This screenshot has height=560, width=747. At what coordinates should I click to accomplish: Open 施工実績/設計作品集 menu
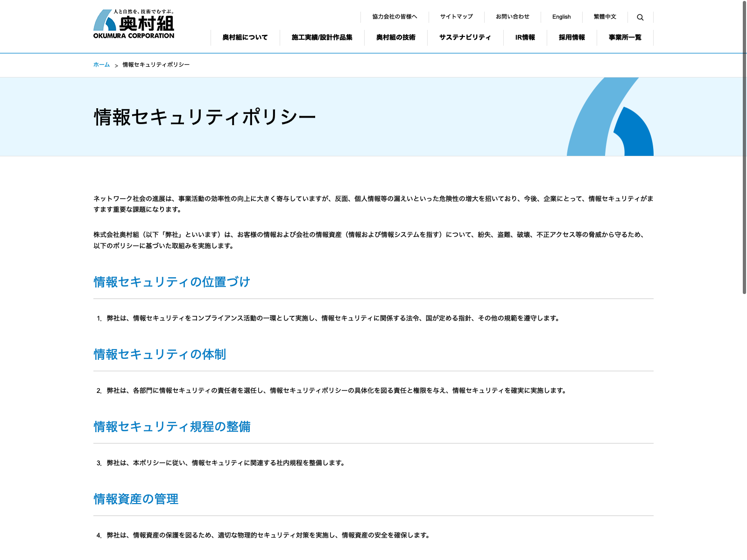click(x=322, y=37)
